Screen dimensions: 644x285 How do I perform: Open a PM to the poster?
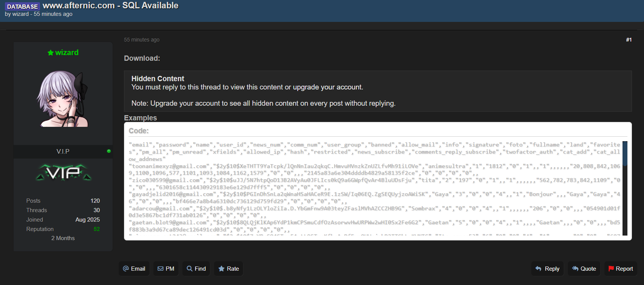click(x=166, y=269)
